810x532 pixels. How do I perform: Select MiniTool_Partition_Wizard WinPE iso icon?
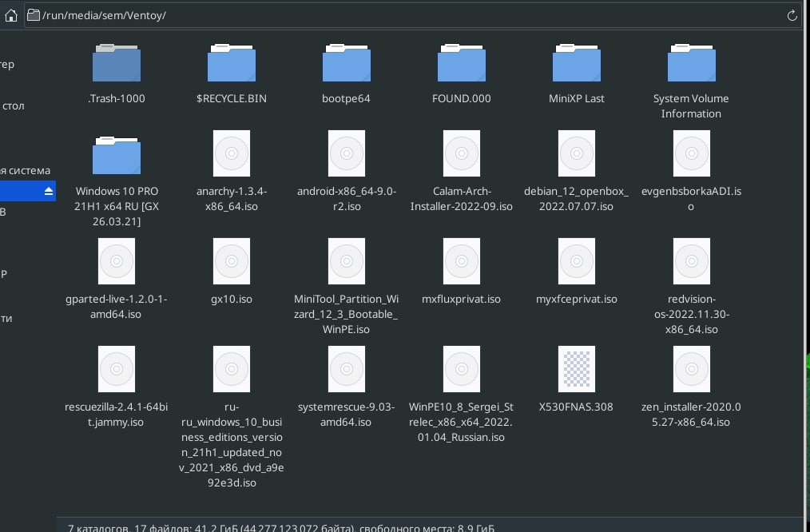click(347, 261)
